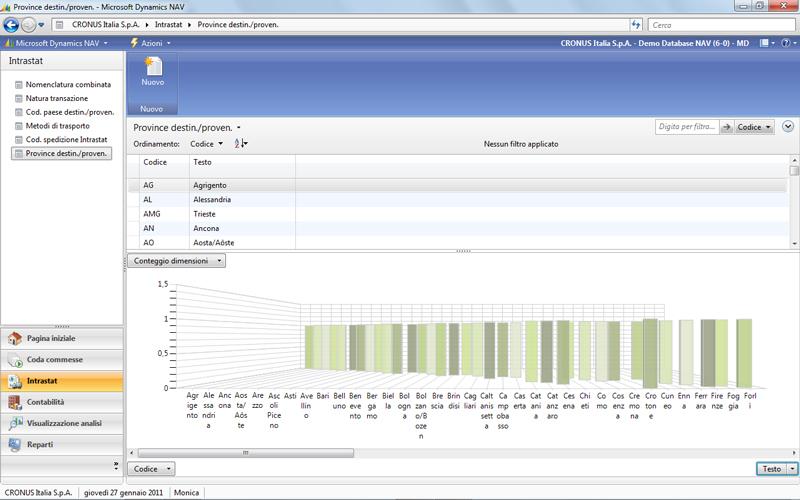Open the Codice dropdown below the chart
The width and height of the screenshot is (800, 500).
pyautogui.click(x=152, y=468)
